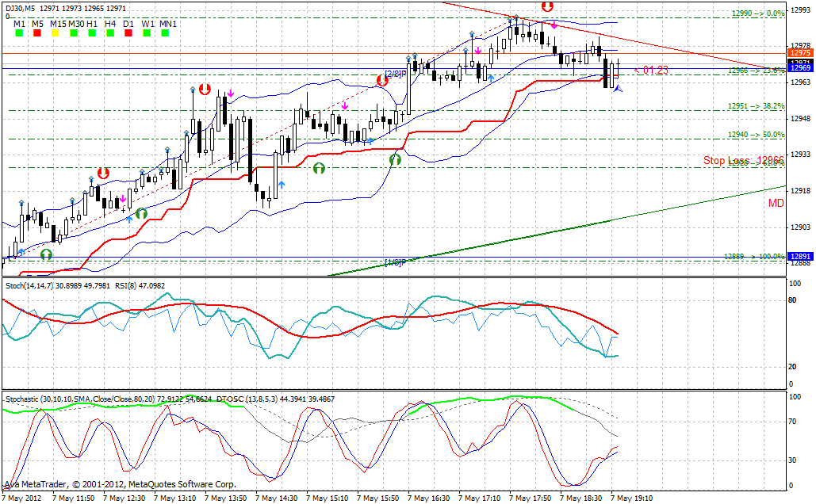This screenshot has width=816, height=504.
Task: Select the H4 timeframe label
Action: 110,24
